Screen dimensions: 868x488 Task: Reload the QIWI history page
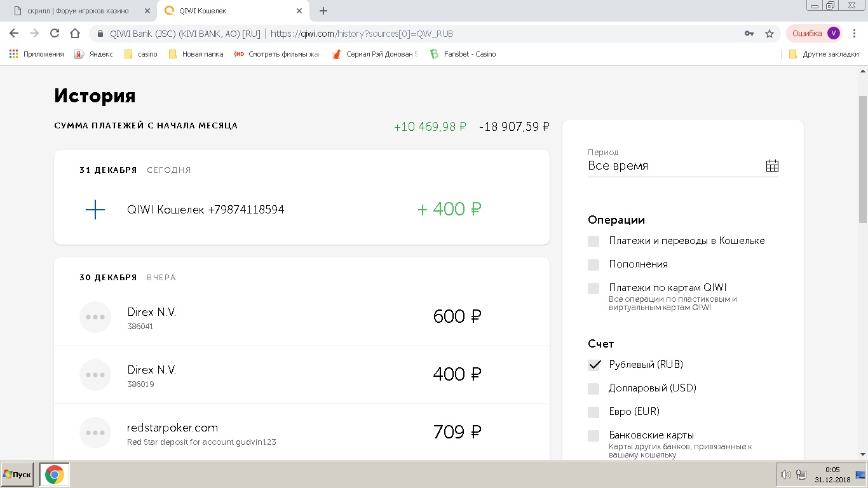(55, 34)
